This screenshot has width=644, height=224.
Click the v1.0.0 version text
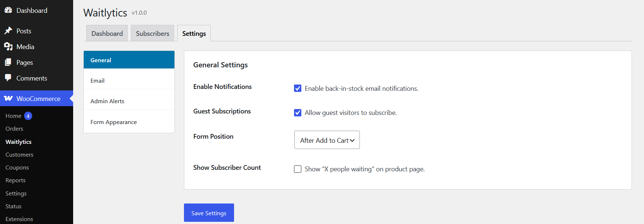click(x=139, y=13)
